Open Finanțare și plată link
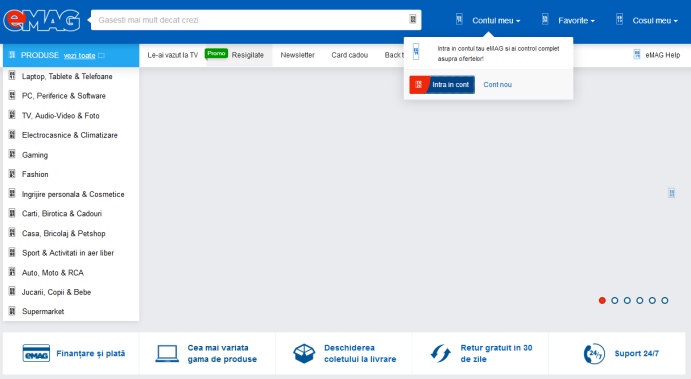The image size is (691, 379). tap(90, 353)
